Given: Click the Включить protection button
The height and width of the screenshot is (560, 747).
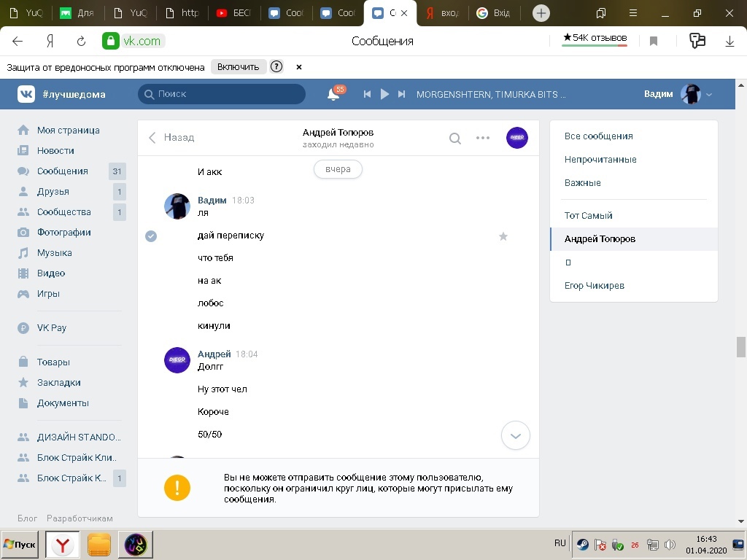Looking at the screenshot, I should point(238,67).
